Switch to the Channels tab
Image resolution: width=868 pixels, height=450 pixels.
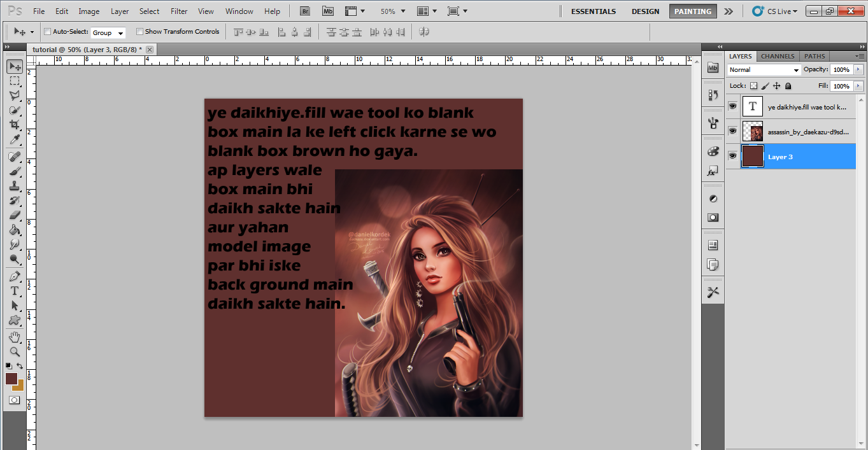(x=778, y=56)
